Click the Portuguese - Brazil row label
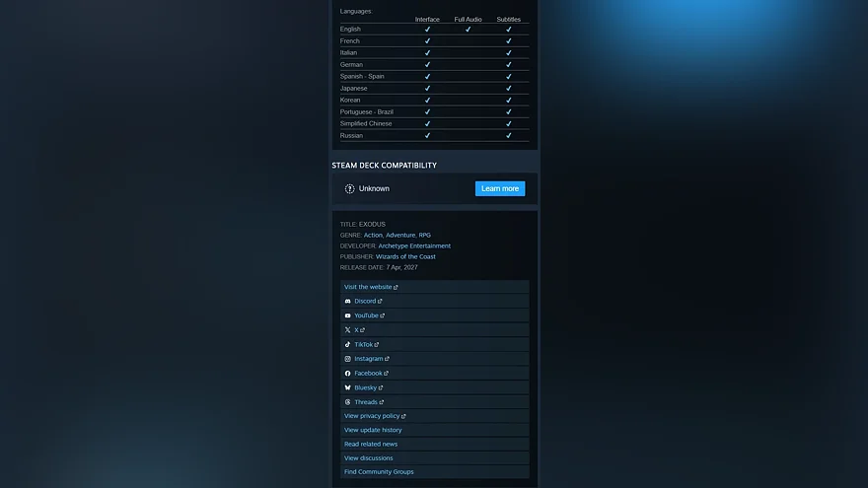The image size is (868, 488). point(367,111)
